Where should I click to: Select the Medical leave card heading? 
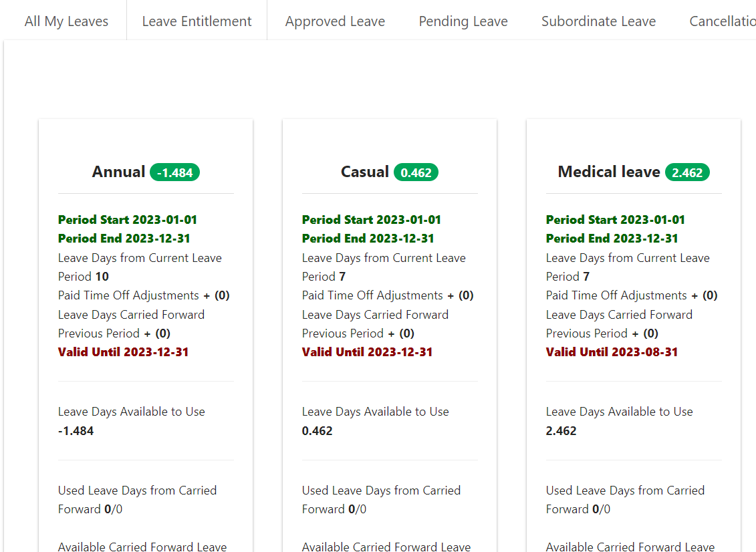click(608, 172)
